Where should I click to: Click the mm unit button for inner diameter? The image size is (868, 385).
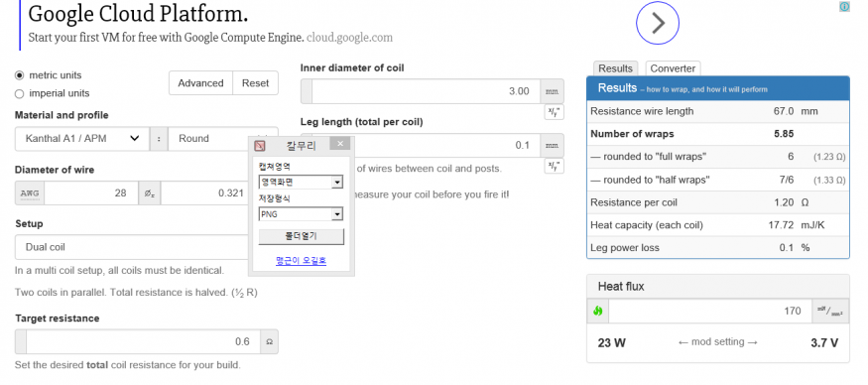coord(552,91)
